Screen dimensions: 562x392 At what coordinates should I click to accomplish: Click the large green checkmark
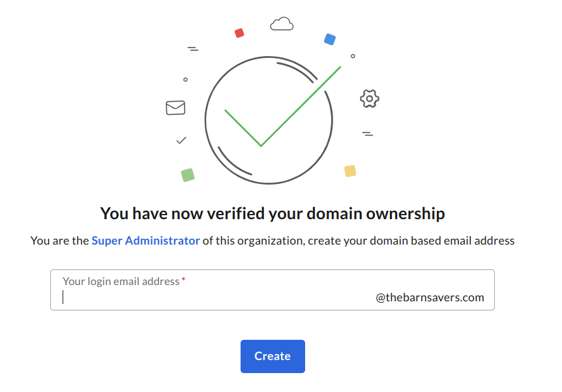click(x=282, y=106)
